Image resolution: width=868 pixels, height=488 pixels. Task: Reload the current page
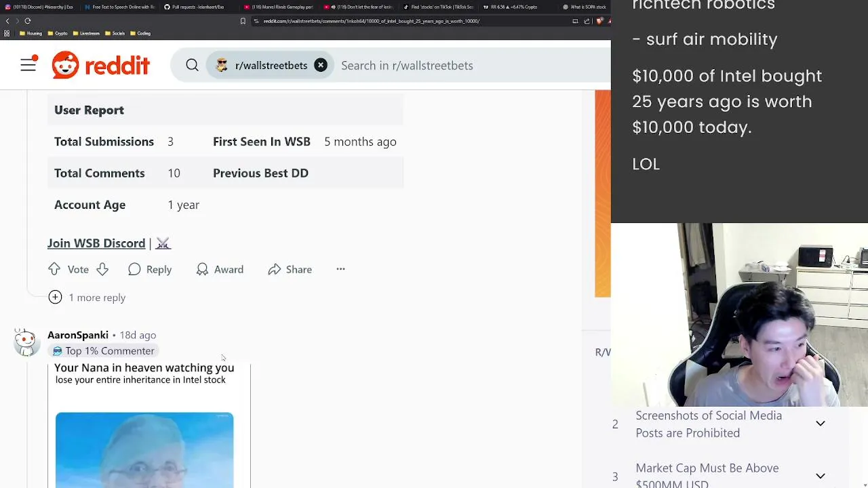tap(28, 21)
